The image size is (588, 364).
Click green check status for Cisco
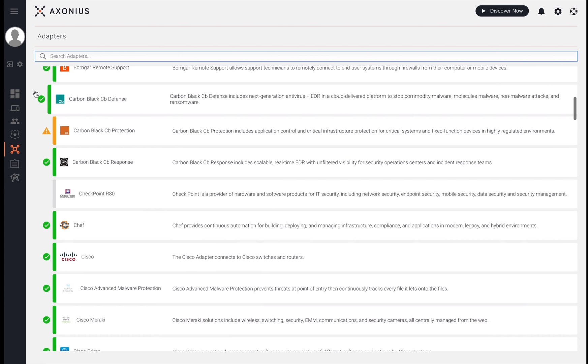pos(47,257)
